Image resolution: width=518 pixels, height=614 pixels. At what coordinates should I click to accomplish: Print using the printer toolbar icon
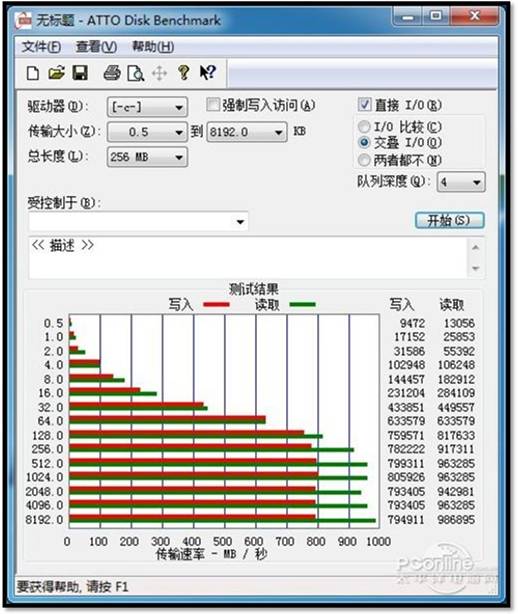[x=112, y=73]
